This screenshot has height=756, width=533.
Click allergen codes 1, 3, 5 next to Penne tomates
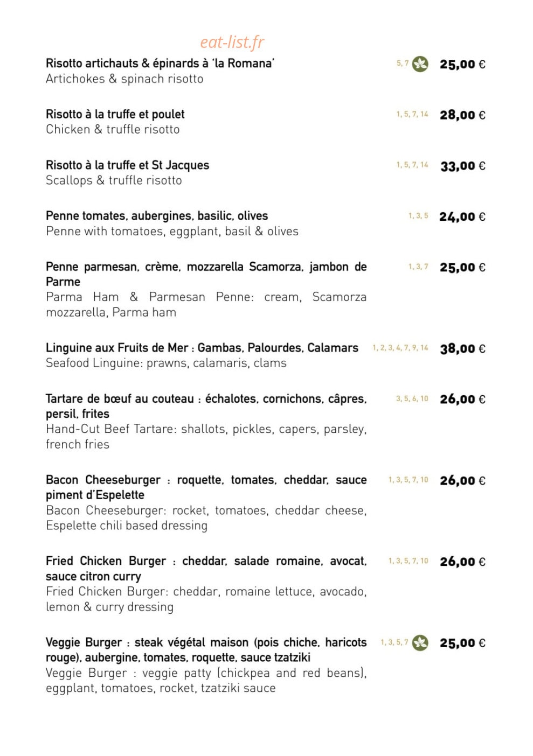coord(418,216)
